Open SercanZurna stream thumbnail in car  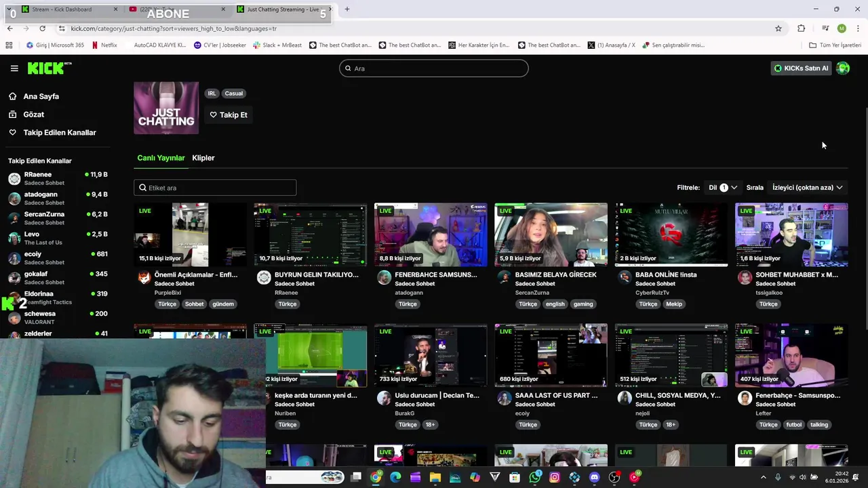coord(551,235)
